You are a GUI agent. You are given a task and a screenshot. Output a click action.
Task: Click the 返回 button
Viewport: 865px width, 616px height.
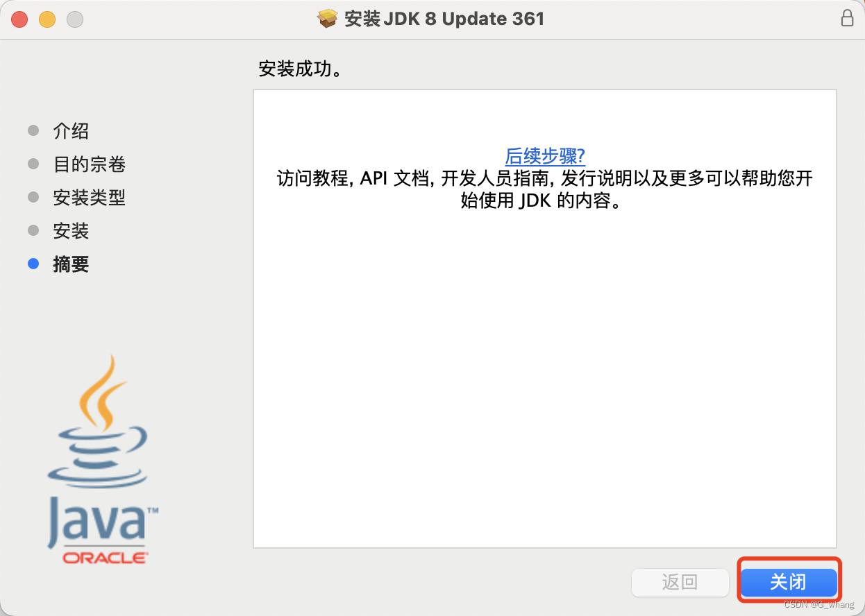(680, 583)
